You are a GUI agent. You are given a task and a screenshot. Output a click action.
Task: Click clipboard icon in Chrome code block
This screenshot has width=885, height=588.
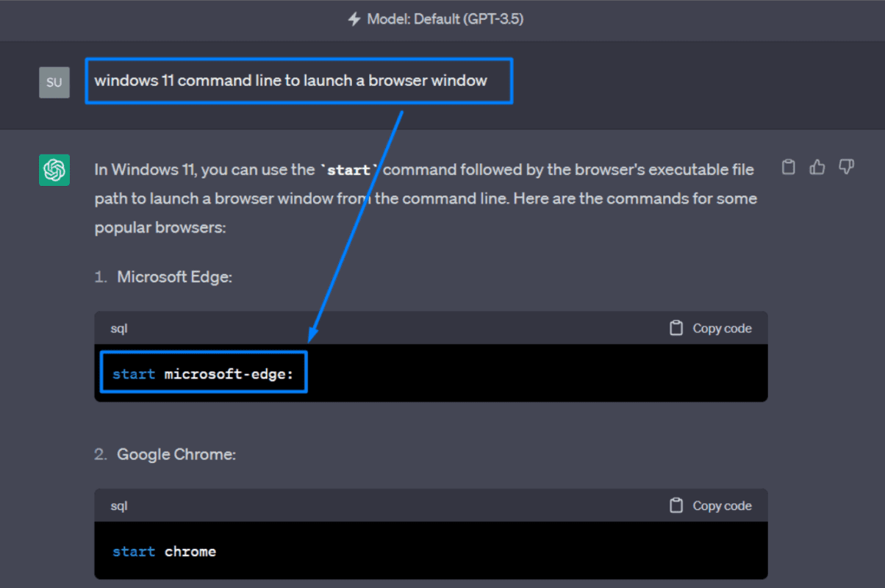pos(676,505)
